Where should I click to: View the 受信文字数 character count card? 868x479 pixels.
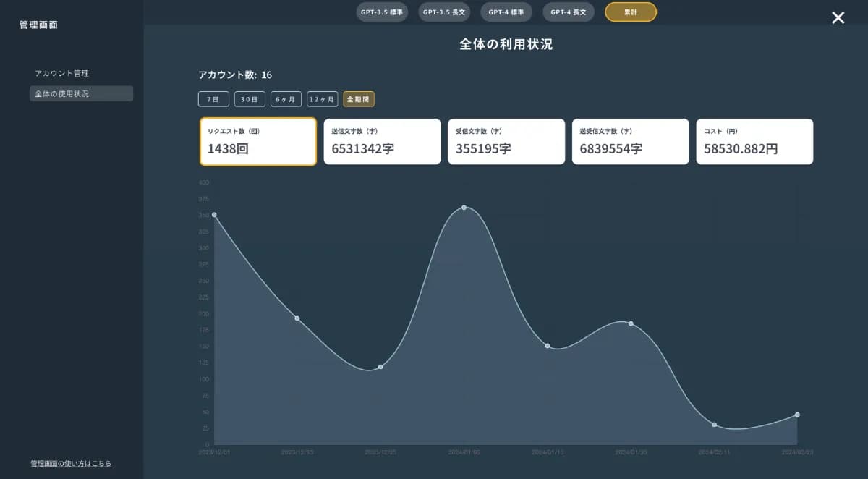506,141
